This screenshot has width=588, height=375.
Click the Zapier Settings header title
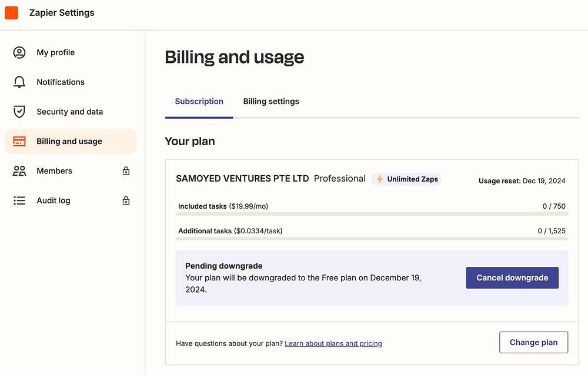coord(62,12)
